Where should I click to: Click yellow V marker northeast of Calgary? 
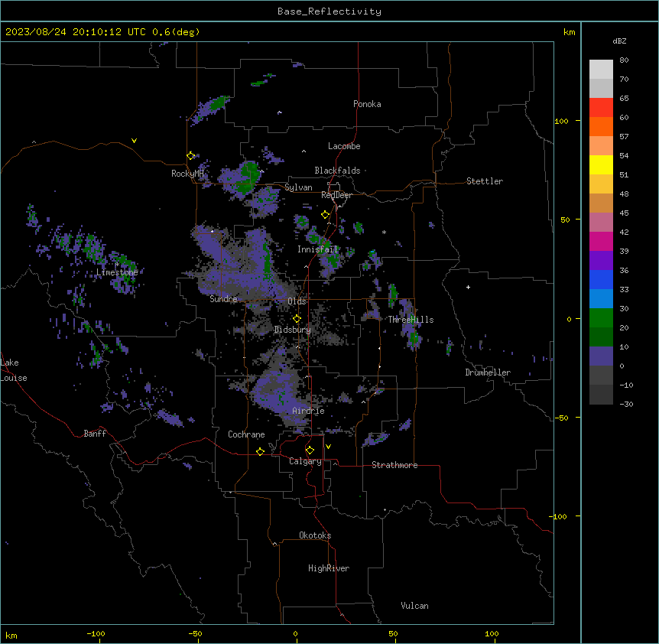328,447
